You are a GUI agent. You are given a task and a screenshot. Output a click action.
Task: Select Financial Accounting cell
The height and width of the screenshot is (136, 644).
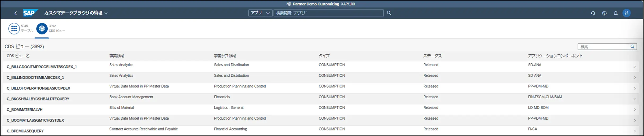pyautogui.click(x=230, y=129)
